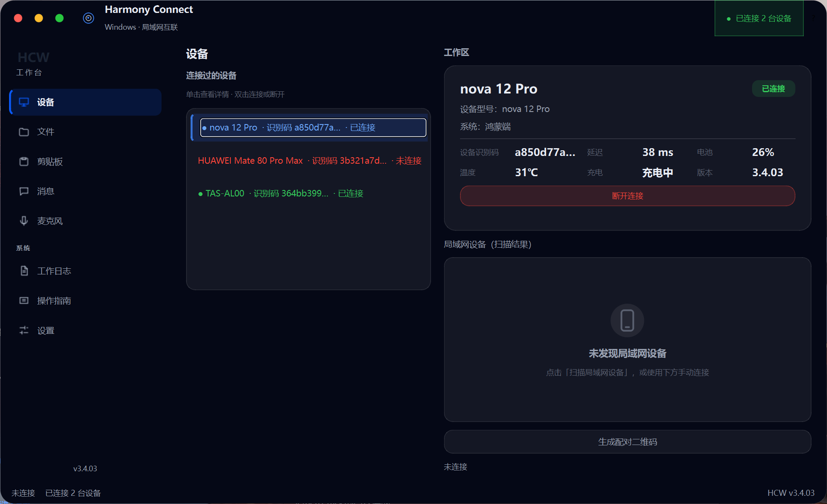Select TAS-AL00 device row

[x=309, y=193]
